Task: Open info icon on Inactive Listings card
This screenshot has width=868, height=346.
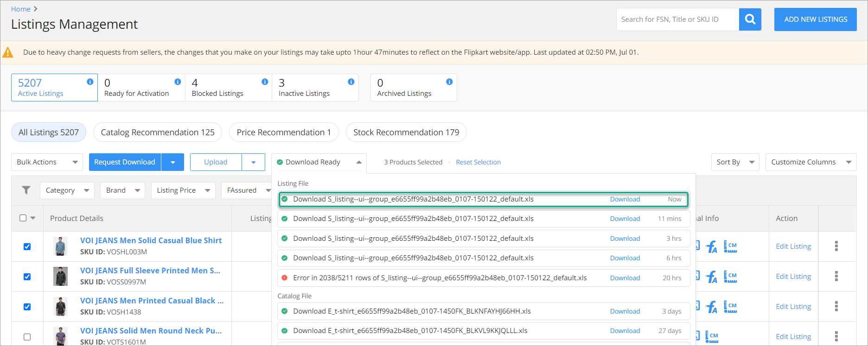Action: (351, 82)
